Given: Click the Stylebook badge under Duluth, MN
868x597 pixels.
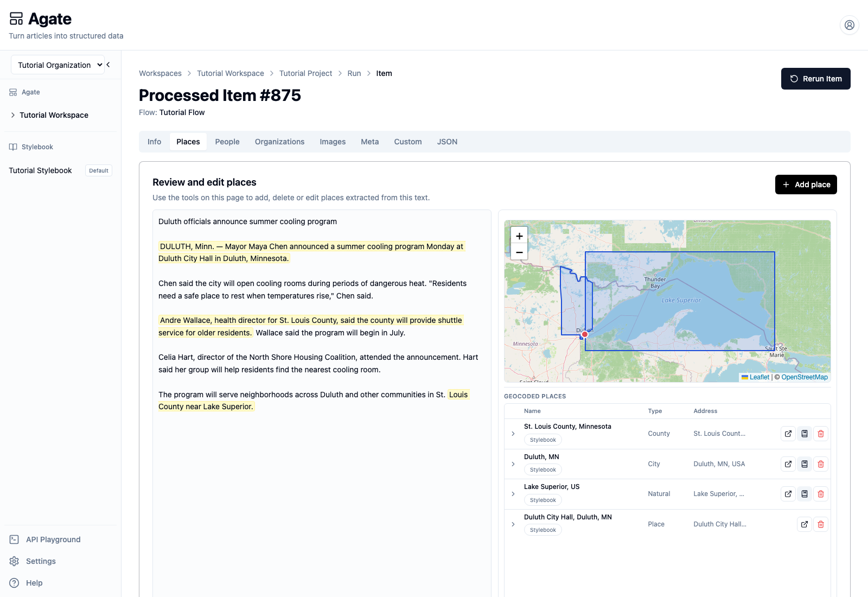Looking at the screenshot, I should 543,470.
